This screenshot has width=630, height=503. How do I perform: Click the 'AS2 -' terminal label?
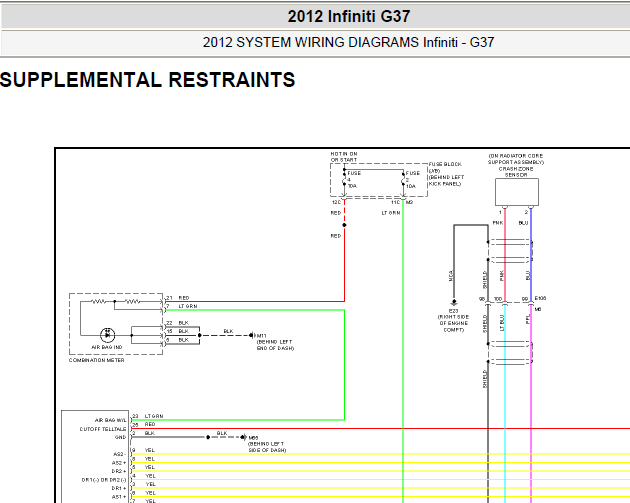[119, 454]
